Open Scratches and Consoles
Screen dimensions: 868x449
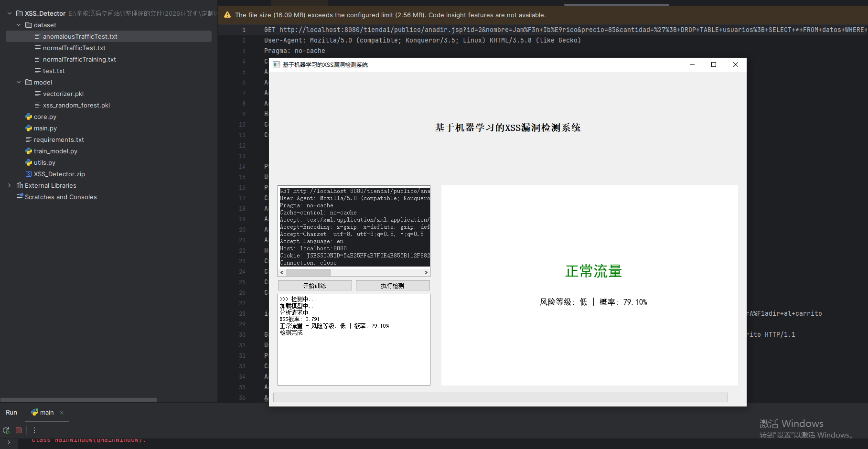tap(61, 197)
